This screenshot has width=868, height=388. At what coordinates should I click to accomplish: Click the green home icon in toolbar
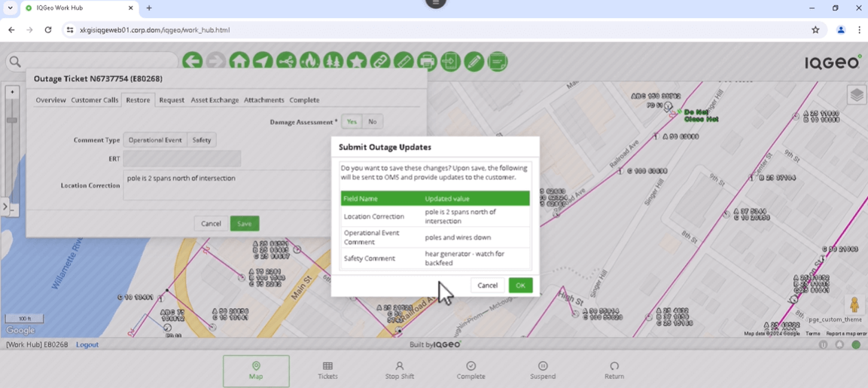point(239,61)
